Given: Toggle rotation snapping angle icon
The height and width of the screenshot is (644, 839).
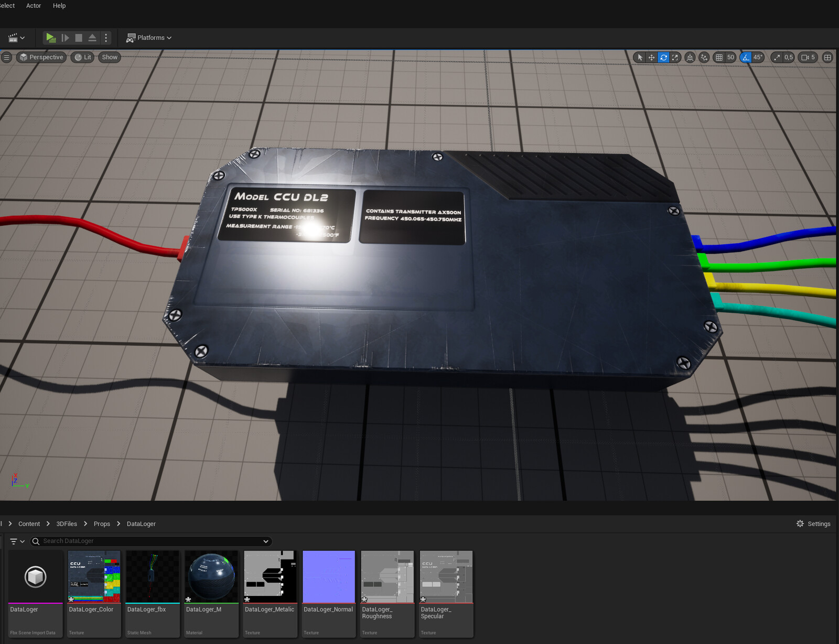Looking at the screenshot, I should [x=746, y=58].
